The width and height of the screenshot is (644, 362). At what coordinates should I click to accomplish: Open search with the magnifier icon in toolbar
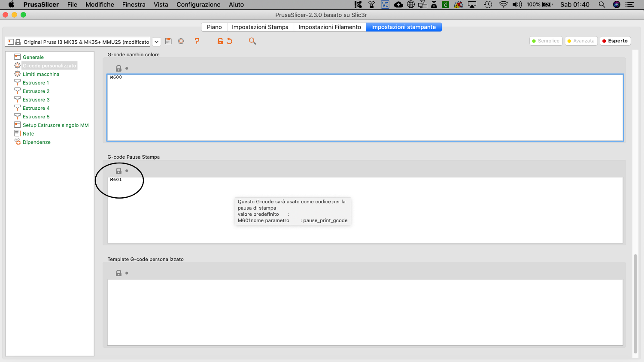pyautogui.click(x=252, y=41)
